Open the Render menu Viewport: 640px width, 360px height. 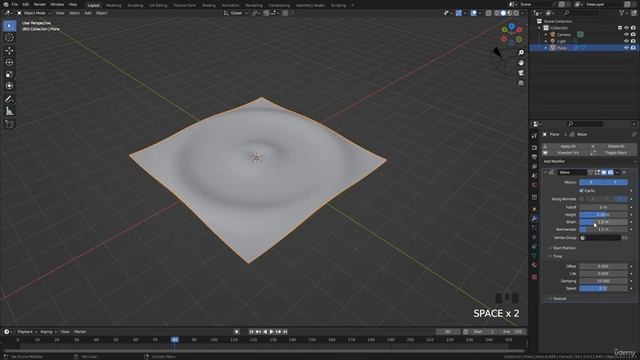40,4
